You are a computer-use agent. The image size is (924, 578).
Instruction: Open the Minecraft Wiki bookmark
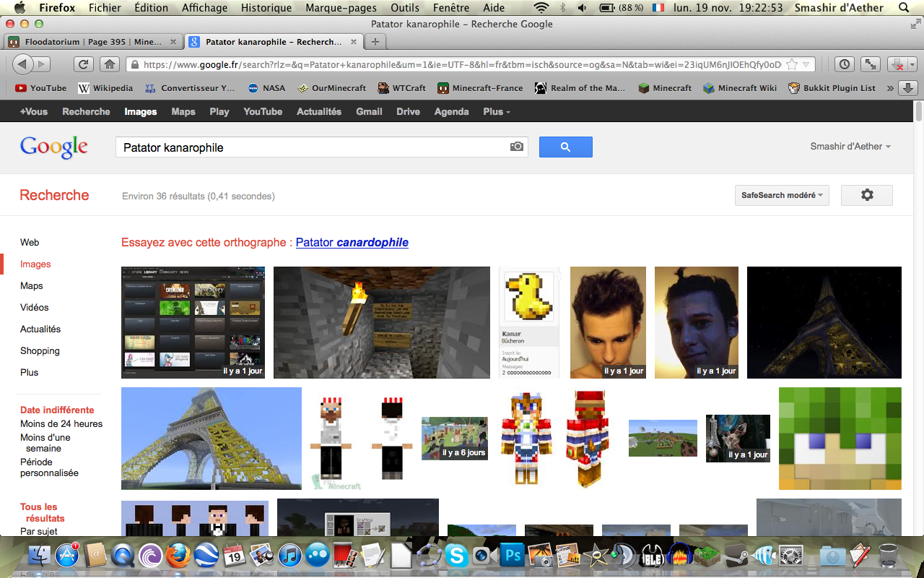(740, 88)
